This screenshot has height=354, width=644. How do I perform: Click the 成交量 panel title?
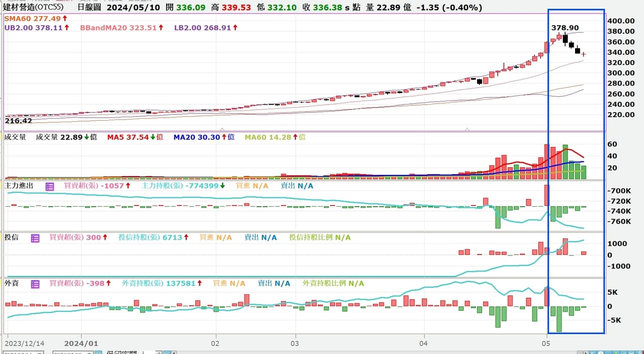click(15, 137)
